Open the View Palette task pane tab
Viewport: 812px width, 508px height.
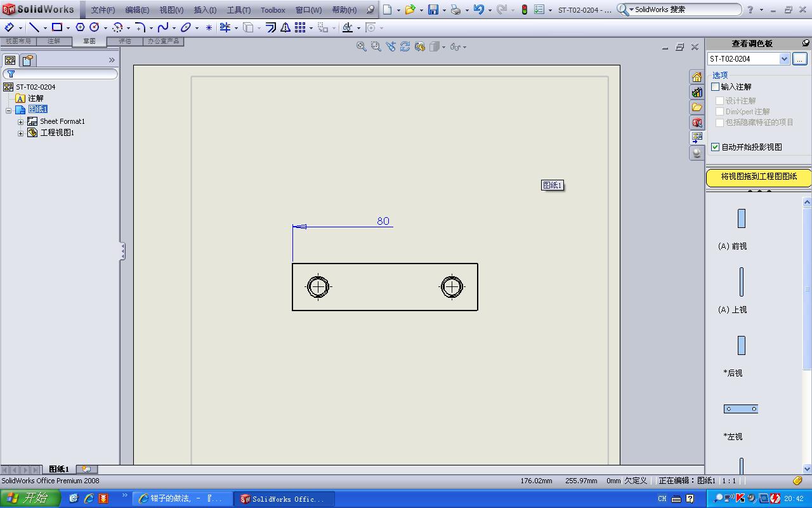tap(697, 138)
